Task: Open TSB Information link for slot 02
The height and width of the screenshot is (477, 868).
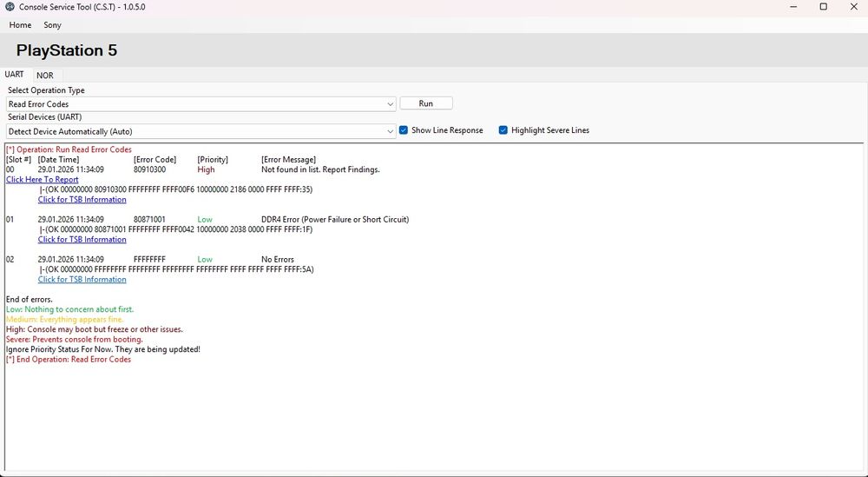Action: point(82,279)
